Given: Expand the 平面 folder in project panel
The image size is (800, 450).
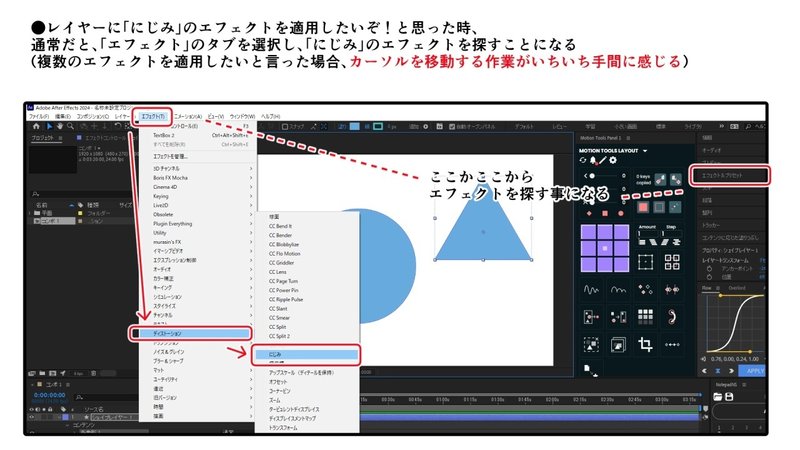Looking at the screenshot, I should click(x=31, y=213).
